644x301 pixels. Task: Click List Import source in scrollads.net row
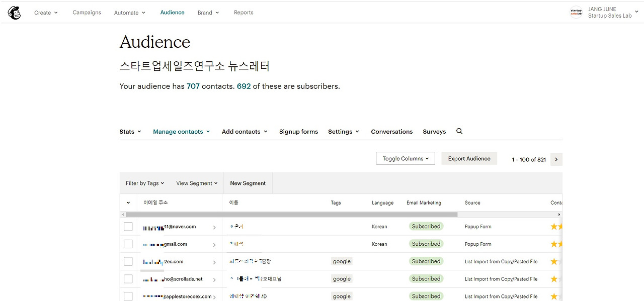click(501, 279)
